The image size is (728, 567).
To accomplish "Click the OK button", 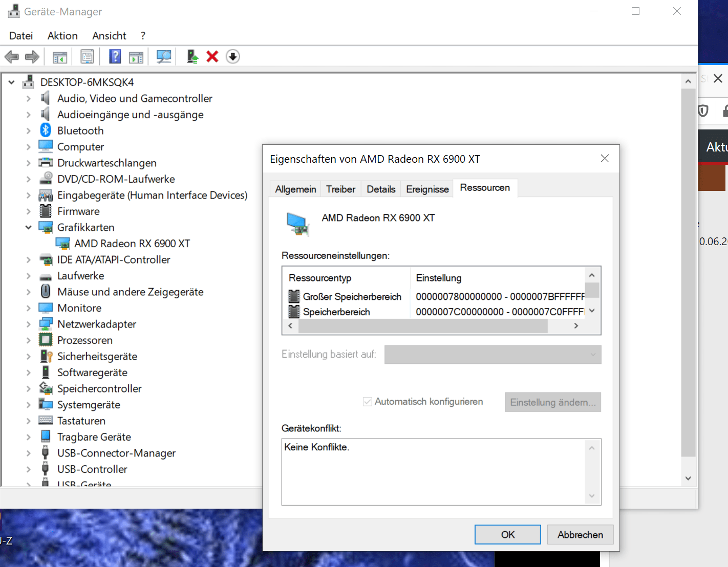I will (x=507, y=534).
